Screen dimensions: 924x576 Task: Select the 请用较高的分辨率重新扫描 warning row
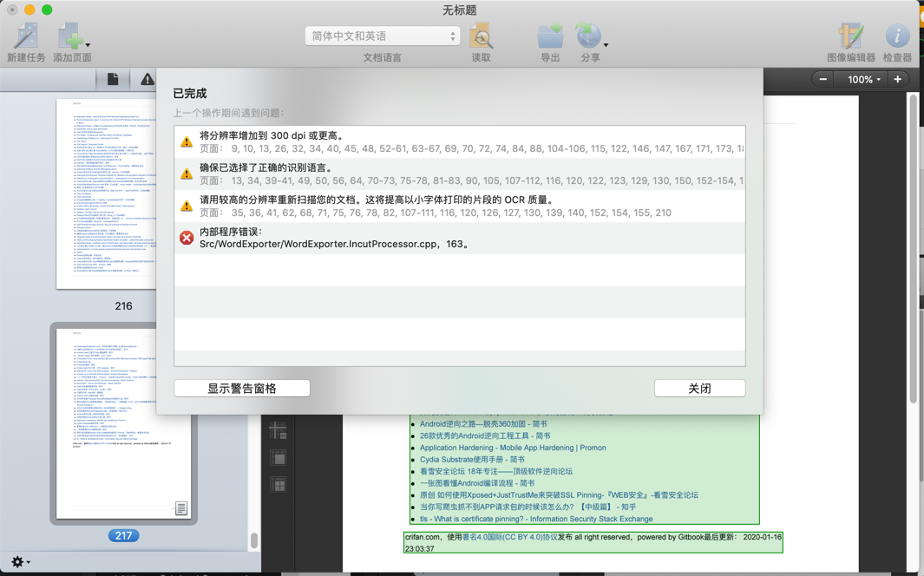point(460,206)
